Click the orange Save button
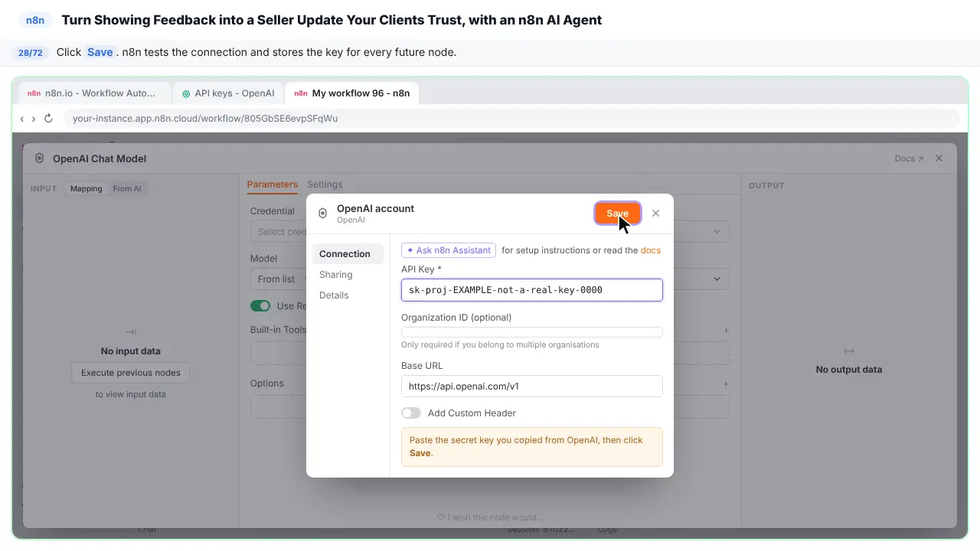The width and height of the screenshot is (980, 551). pyautogui.click(x=617, y=214)
